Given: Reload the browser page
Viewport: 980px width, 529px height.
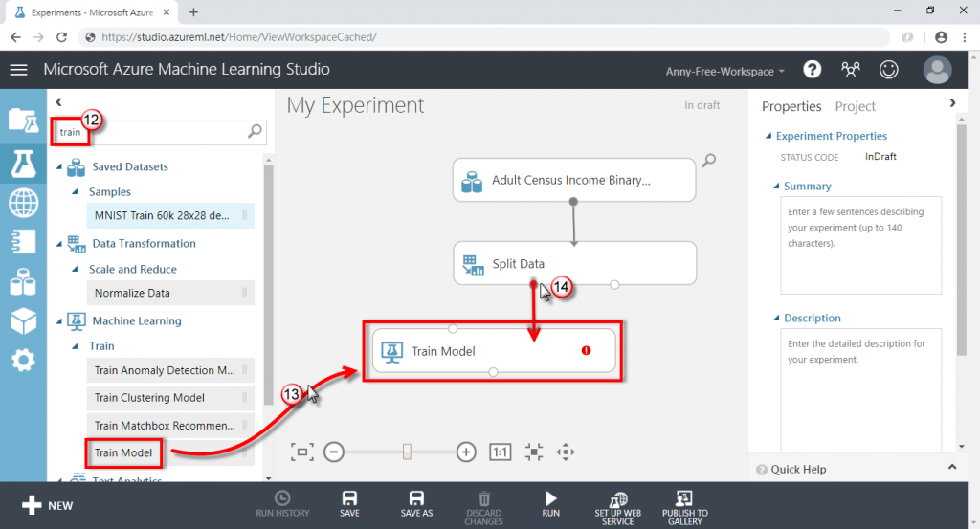Looking at the screenshot, I should coord(61,37).
